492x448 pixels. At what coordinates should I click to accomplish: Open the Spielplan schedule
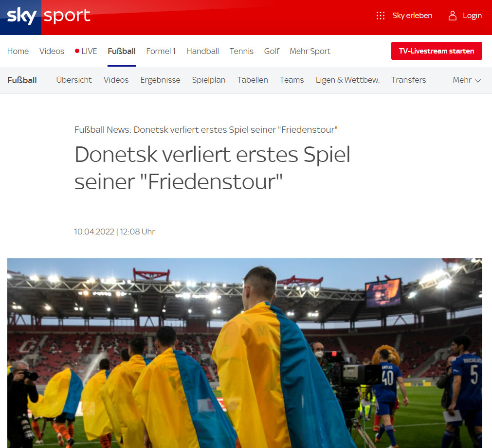209,80
